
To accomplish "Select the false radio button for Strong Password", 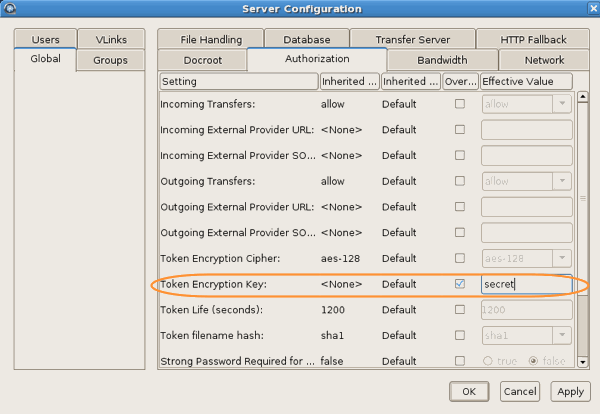I will tap(533, 361).
